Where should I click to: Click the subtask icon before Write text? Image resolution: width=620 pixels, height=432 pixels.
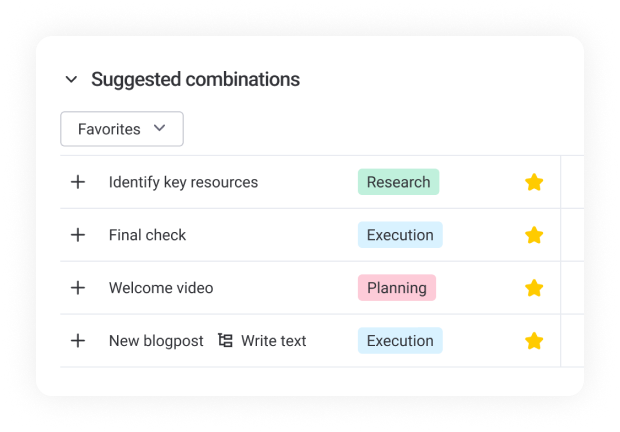click(x=226, y=341)
